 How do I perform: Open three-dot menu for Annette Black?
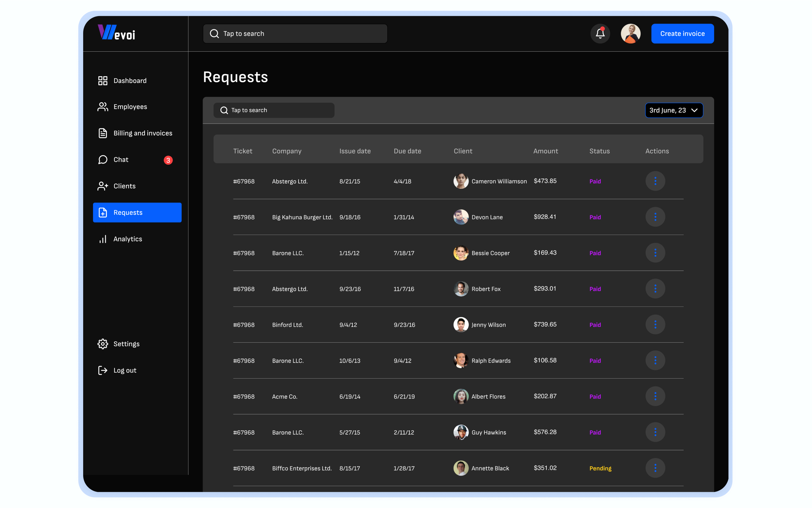(x=655, y=468)
